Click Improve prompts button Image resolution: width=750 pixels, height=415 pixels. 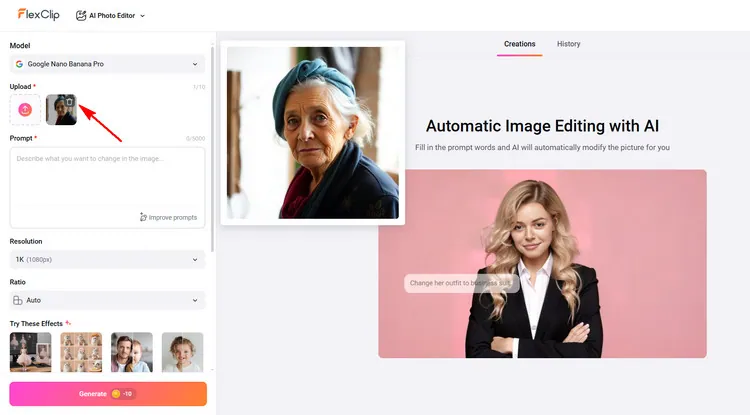tap(168, 218)
